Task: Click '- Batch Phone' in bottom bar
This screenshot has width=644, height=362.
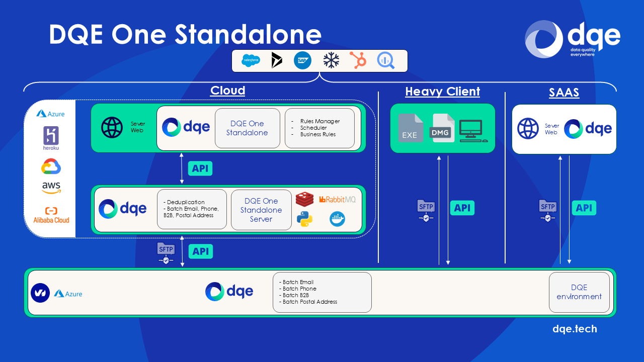Action: [x=298, y=289]
